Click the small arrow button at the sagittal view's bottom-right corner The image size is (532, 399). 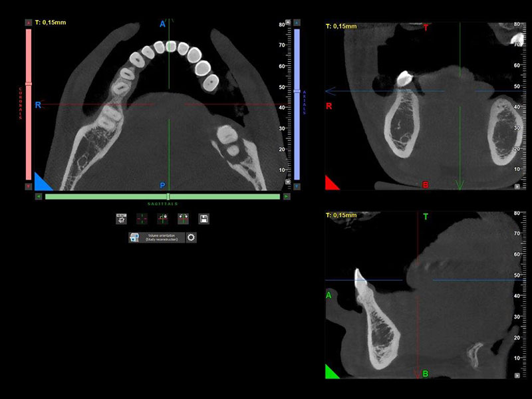(517, 376)
